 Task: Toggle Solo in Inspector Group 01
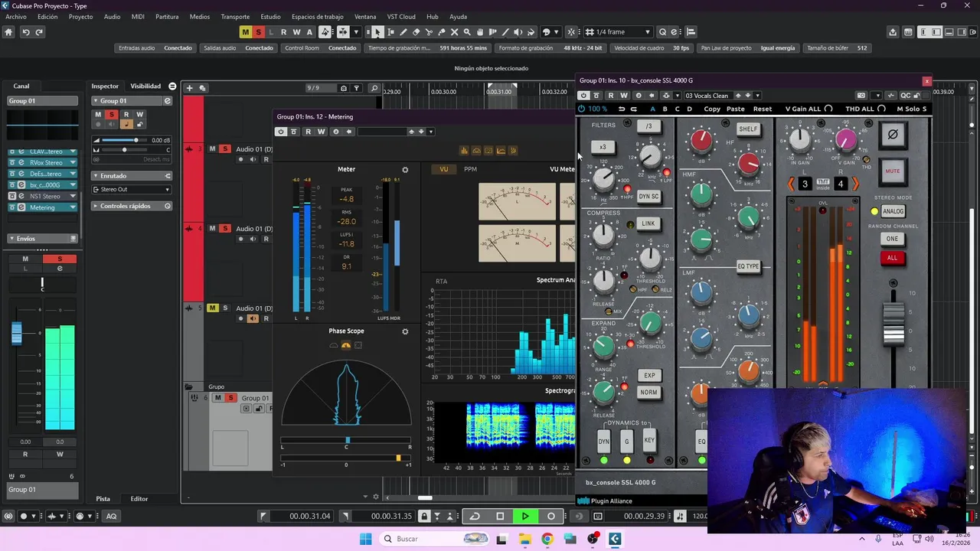pos(112,115)
